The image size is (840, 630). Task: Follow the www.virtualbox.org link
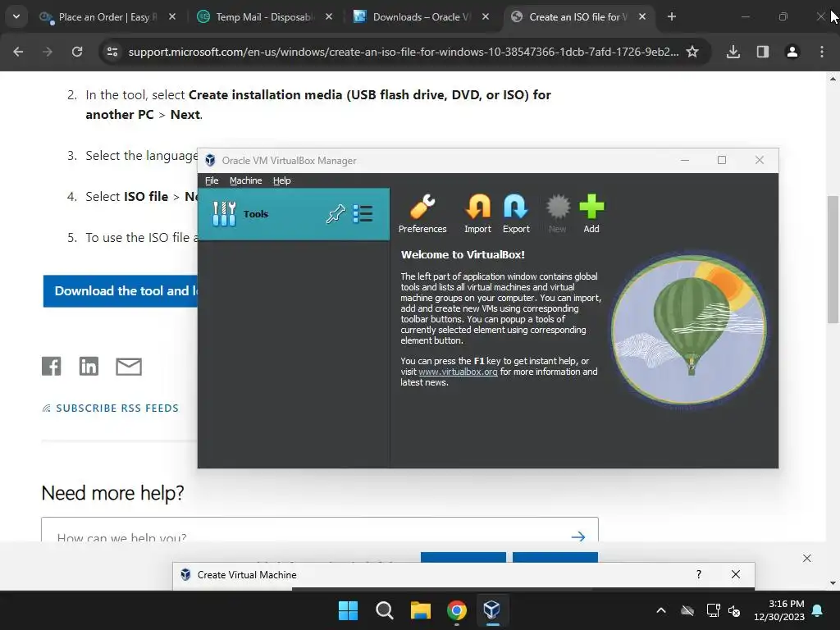pos(458,372)
